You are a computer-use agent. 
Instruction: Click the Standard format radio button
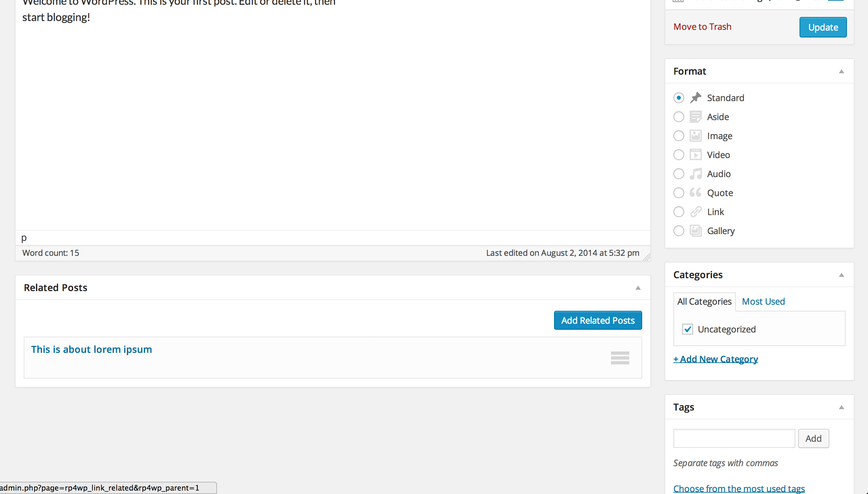678,97
